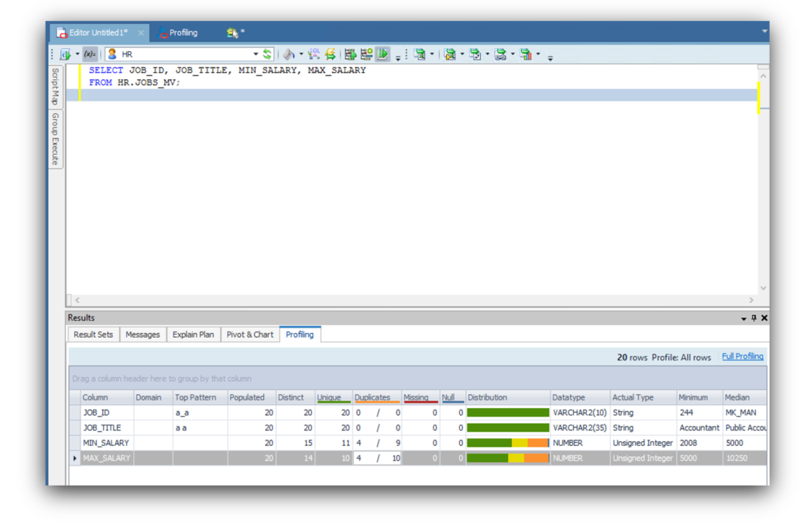
Task: Click the MIN_SALARY distribution bar
Action: point(507,443)
